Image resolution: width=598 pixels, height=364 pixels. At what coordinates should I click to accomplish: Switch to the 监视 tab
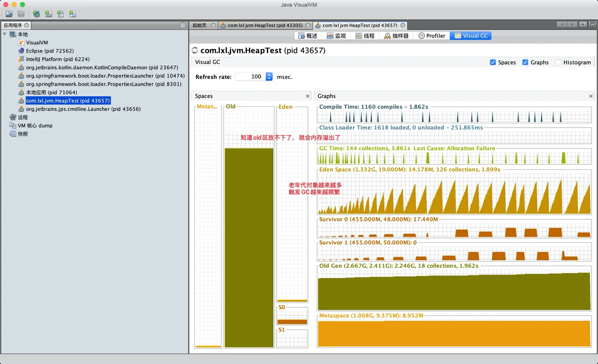point(336,36)
